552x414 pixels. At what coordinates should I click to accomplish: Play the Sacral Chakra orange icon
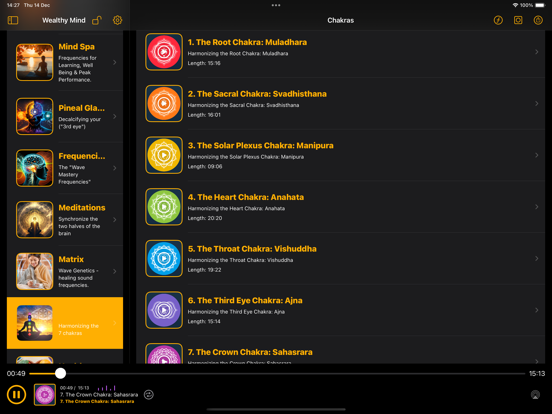click(164, 104)
